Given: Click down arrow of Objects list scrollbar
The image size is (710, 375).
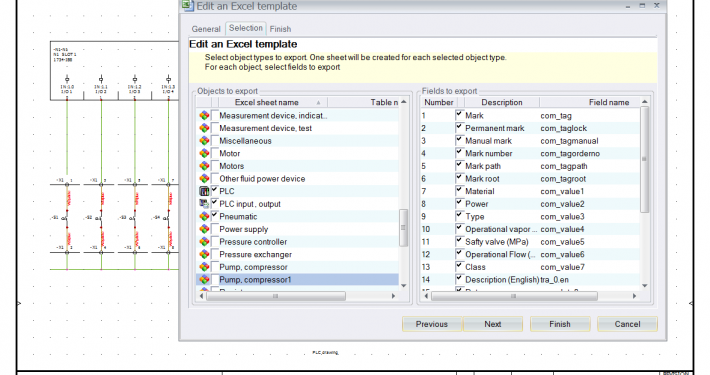Looking at the screenshot, I should click(x=403, y=286).
